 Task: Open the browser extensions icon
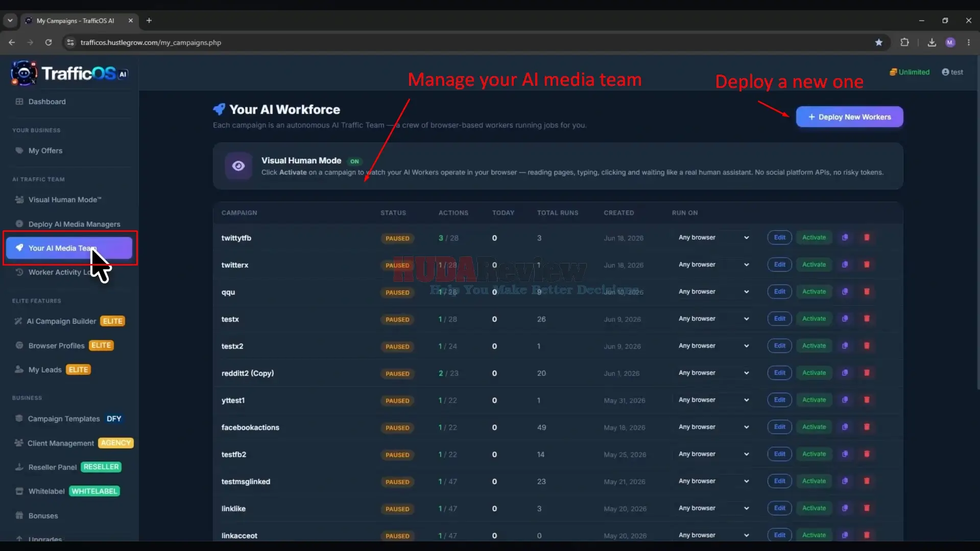tap(904, 42)
